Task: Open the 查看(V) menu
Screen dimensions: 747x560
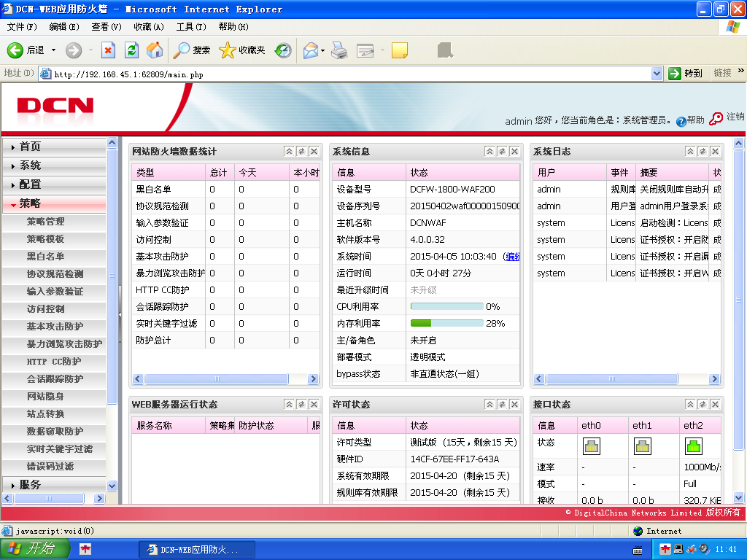Action: [107, 27]
